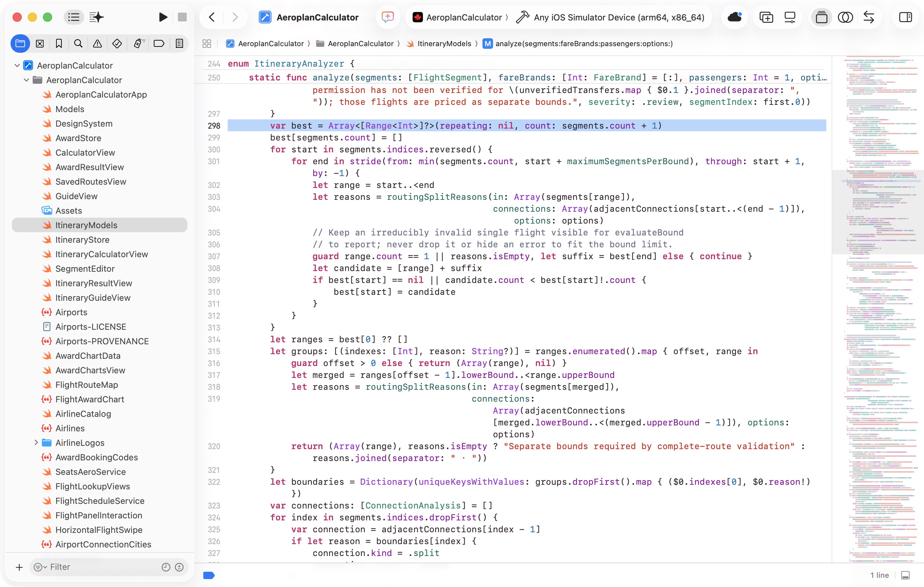924x587 pixels.
Task: Toggle the debug area panel button
Action: (x=906, y=575)
